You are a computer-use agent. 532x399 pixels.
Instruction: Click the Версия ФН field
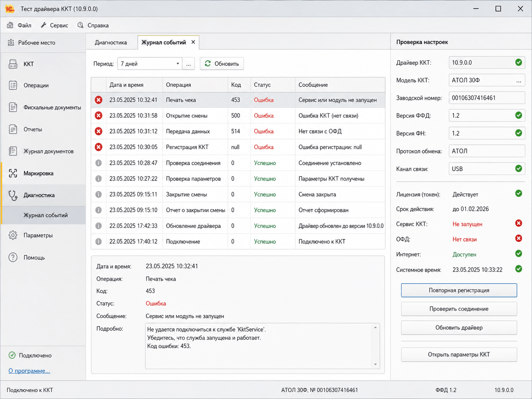coord(487,133)
